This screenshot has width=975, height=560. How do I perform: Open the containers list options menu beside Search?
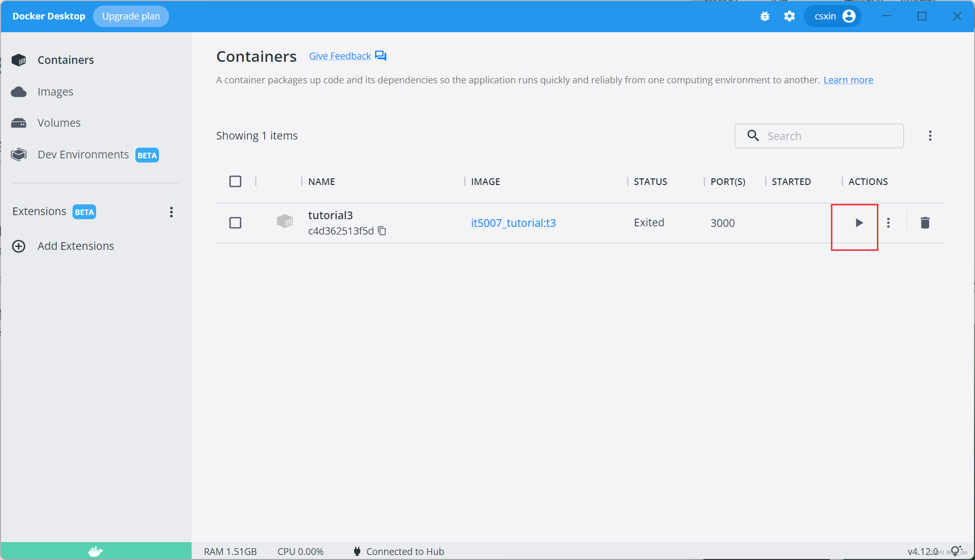930,136
